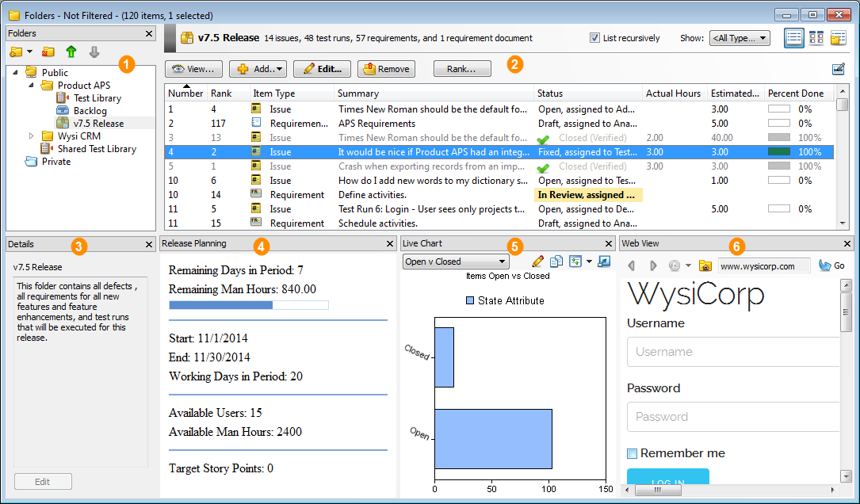Screen dimensions: 860x504
Task: Click the Go icon in Web View
Action: point(831,266)
